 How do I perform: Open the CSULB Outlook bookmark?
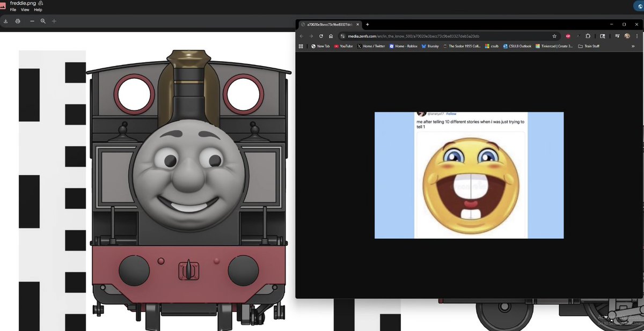[x=517, y=46]
